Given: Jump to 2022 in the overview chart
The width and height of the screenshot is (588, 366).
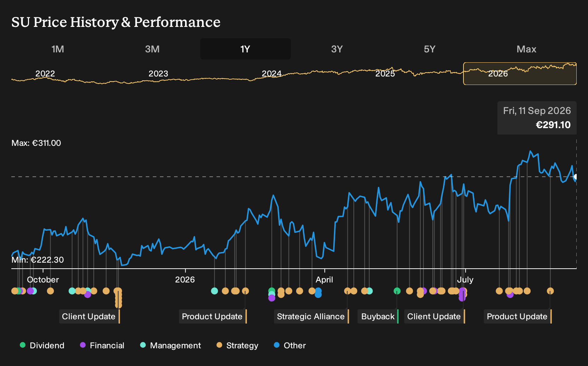Looking at the screenshot, I should pos(45,74).
